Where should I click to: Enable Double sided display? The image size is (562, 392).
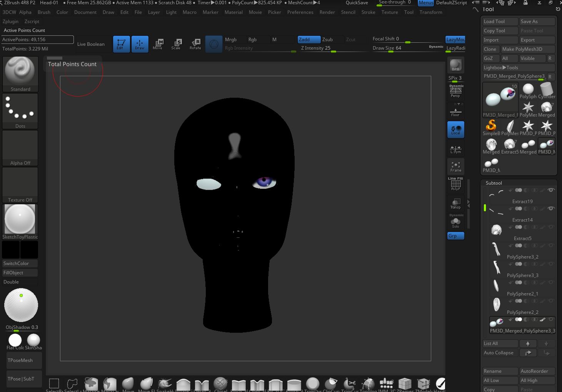(x=20, y=282)
